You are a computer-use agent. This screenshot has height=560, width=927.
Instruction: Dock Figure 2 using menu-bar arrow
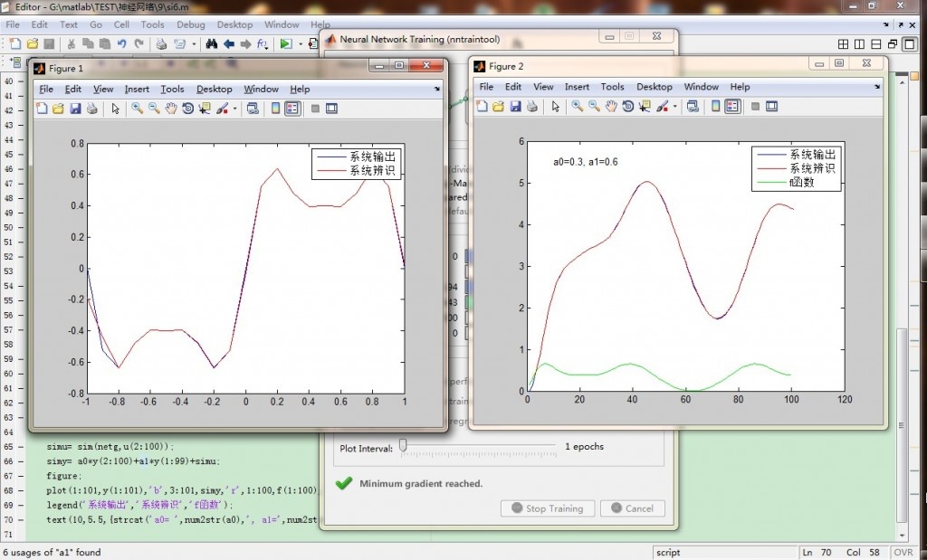pos(876,87)
